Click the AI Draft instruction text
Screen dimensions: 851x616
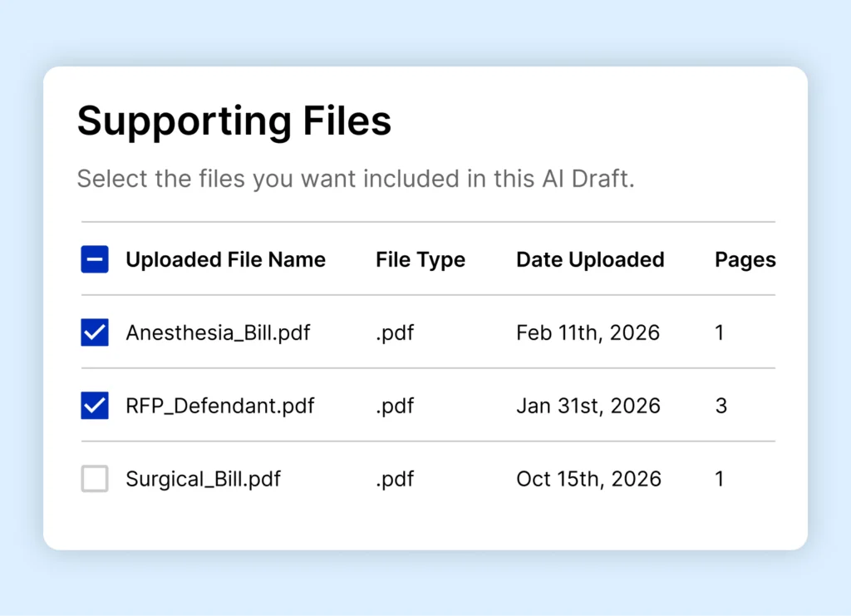[355, 179]
